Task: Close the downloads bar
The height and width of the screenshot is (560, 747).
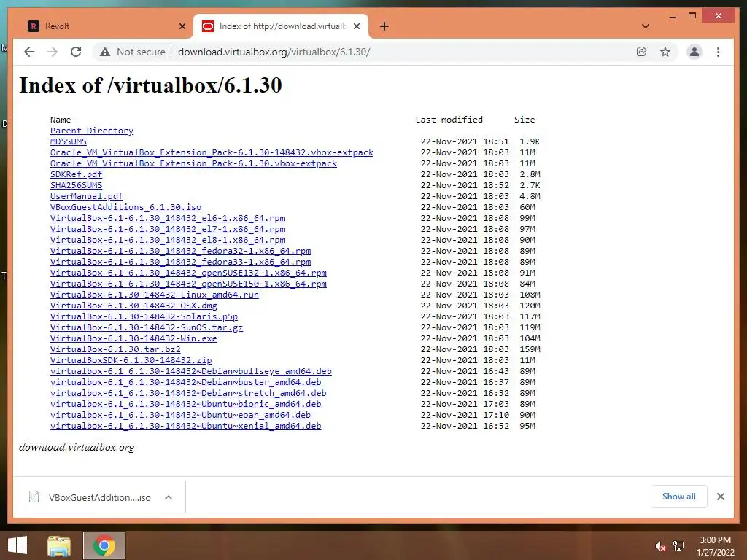Action: point(720,497)
